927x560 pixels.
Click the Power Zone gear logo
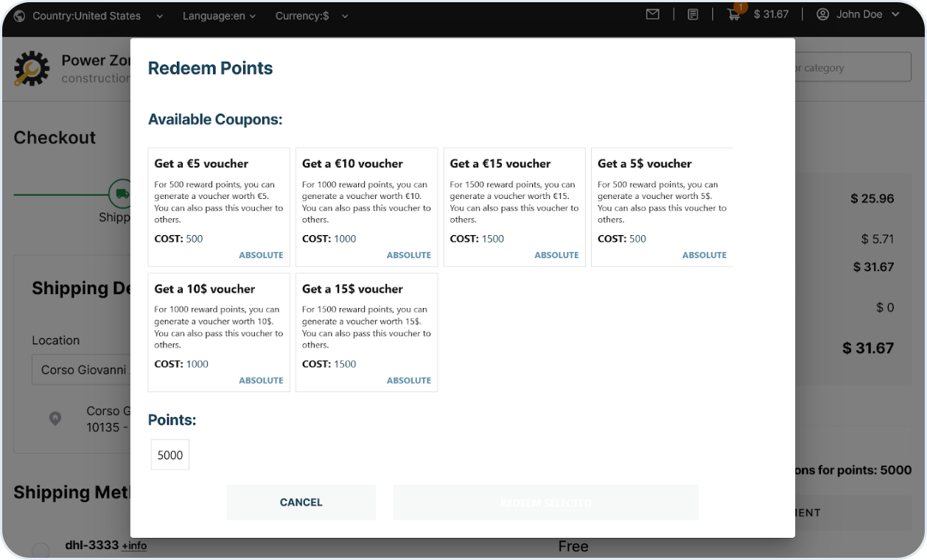coord(32,69)
